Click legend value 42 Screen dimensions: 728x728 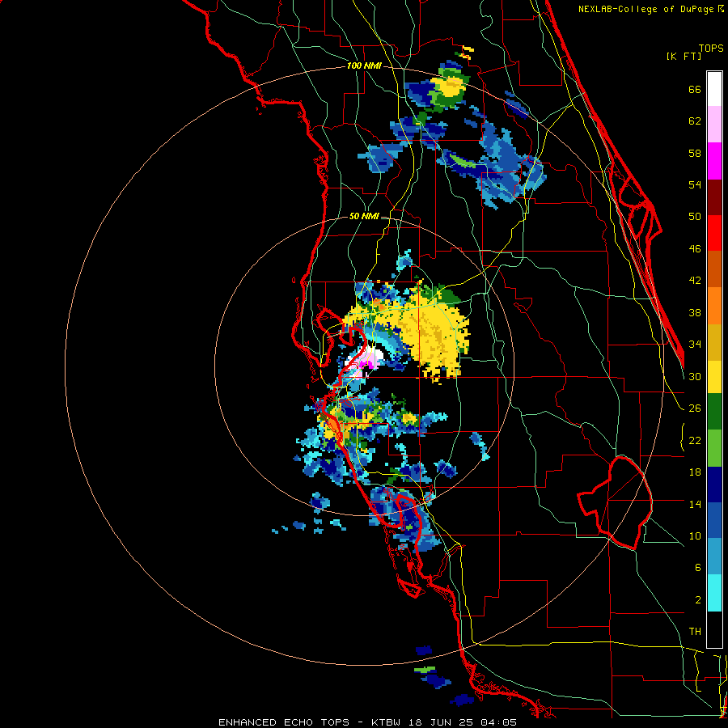click(x=695, y=281)
